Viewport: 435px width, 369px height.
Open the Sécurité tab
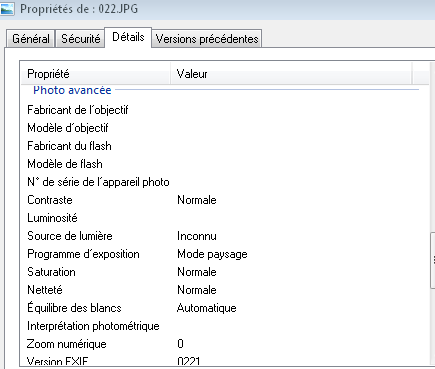(80, 39)
